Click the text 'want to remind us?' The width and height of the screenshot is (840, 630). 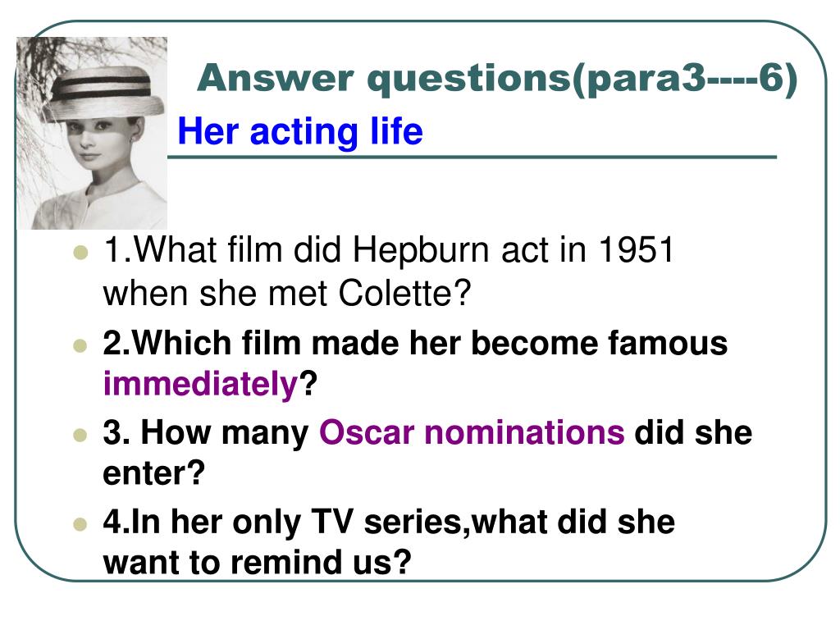[257, 563]
